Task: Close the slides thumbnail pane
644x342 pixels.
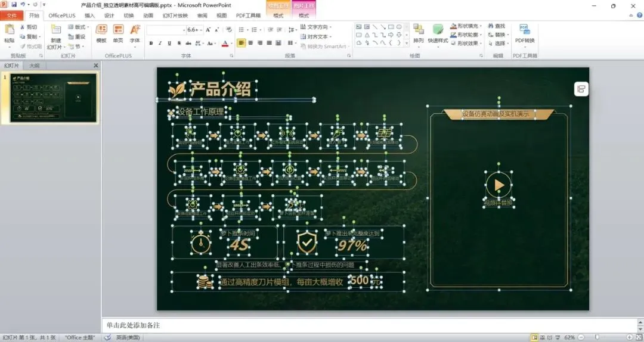Action: (x=95, y=66)
